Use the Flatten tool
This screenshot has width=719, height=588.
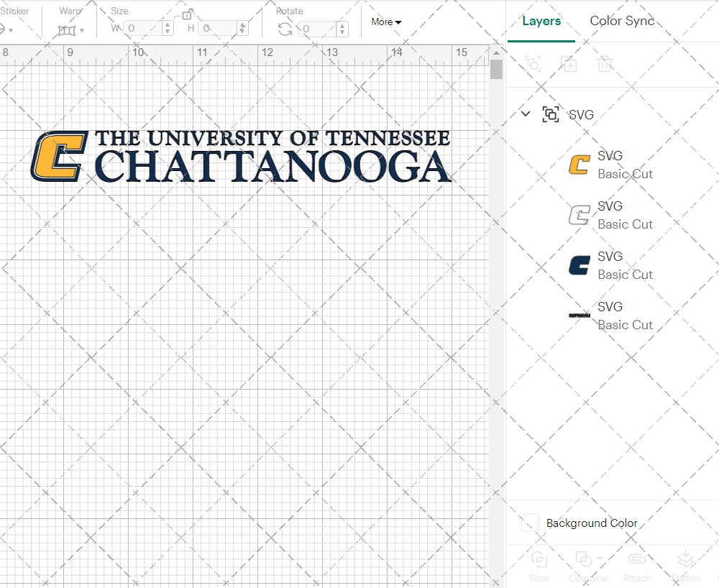685,566
